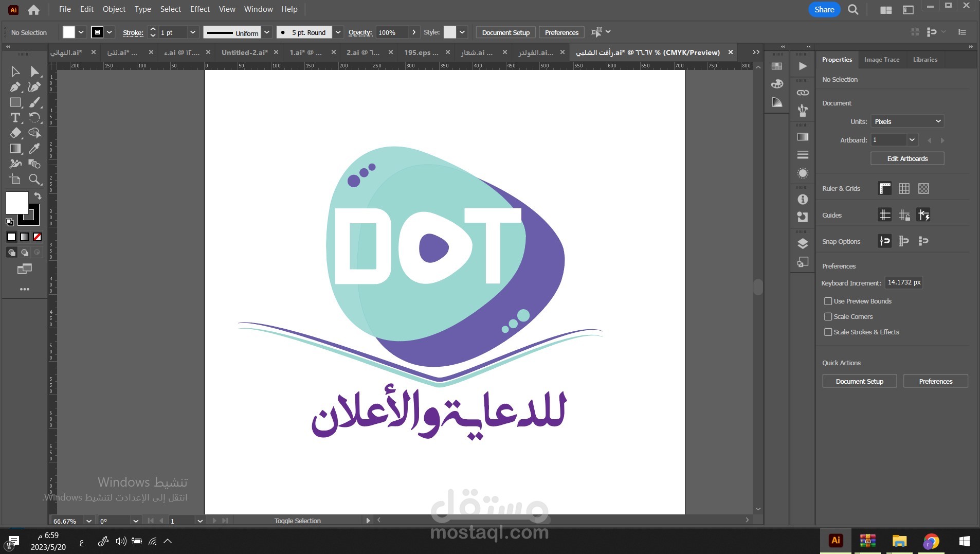Viewport: 980px width, 554px height.
Task: Open the zoom level dropdown at 66.67%
Action: 88,521
